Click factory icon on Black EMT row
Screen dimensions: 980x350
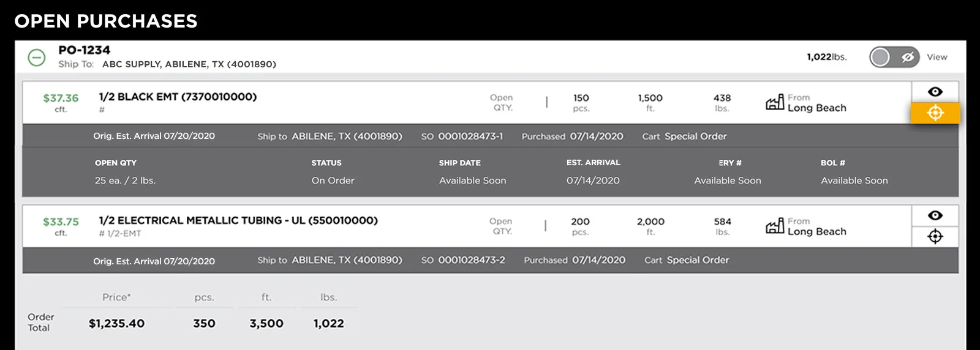point(775,102)
